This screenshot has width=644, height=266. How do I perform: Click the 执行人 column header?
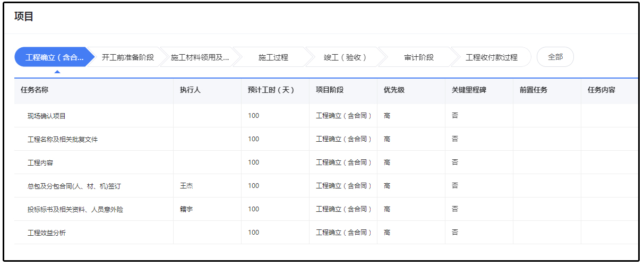click(x=190, y=90)
